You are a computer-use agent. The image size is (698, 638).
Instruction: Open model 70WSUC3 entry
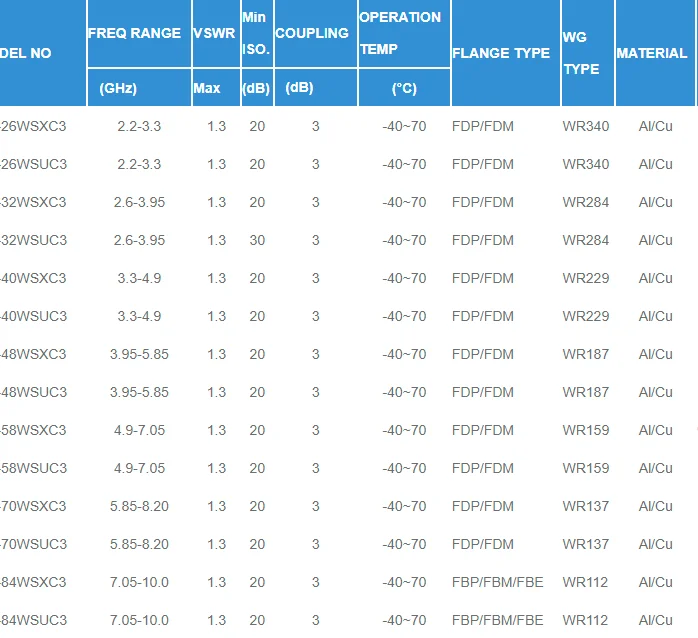(x=33, y=544)
